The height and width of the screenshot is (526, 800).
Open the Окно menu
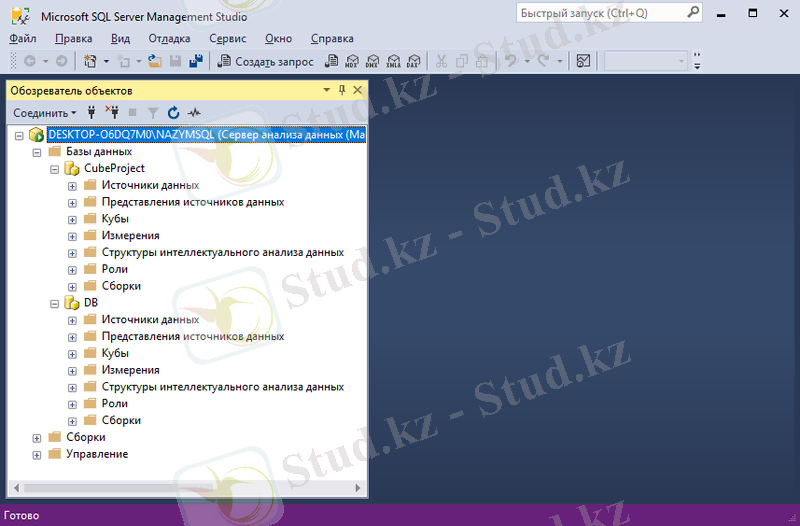pos(279,39)
